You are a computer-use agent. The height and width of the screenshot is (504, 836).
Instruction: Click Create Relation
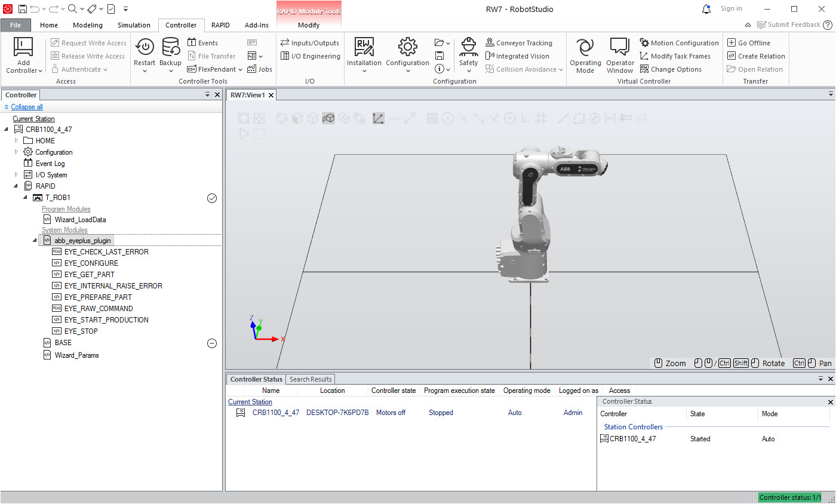756,56
